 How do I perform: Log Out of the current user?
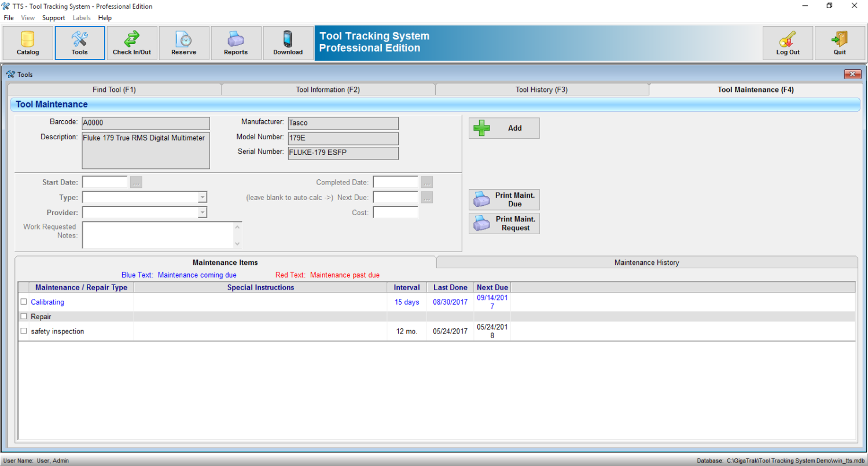[x=788, y=43]
